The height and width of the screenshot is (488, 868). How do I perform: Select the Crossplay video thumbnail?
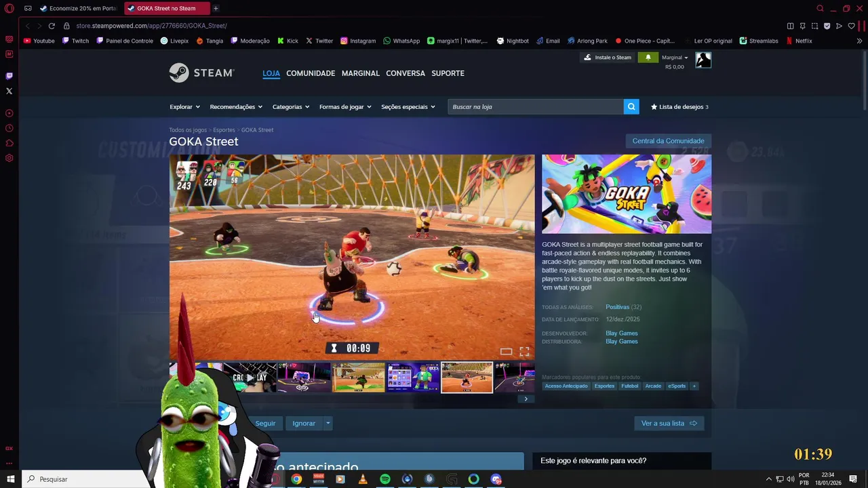pyautogui.click(x=250, y=378)
